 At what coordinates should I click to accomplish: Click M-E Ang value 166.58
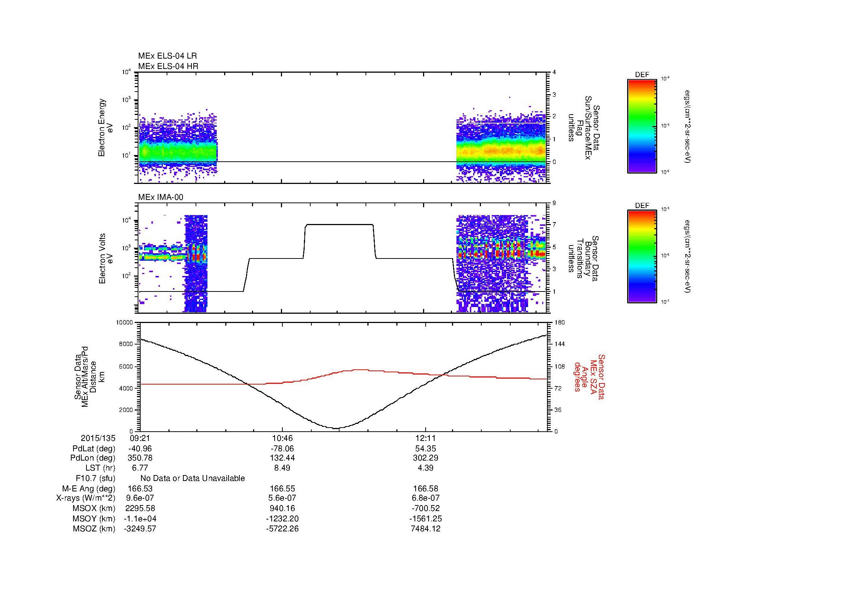426,488
